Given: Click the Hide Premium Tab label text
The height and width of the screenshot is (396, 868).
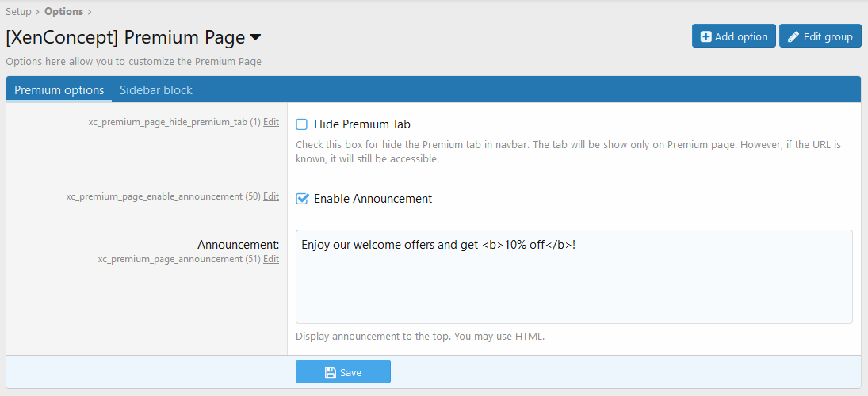Looking at the screenshot, I should click(x=361, y=124).
